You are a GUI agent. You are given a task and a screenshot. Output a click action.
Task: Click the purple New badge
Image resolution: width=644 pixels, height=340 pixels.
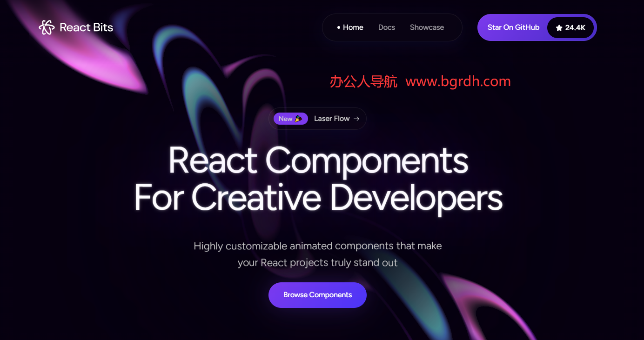point(291,119)
